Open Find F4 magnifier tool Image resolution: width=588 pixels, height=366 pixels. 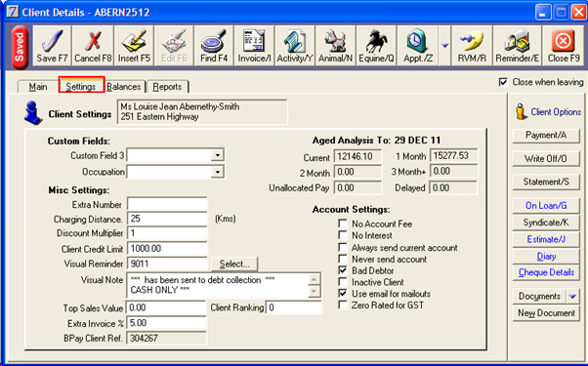[x=214, y=46]
